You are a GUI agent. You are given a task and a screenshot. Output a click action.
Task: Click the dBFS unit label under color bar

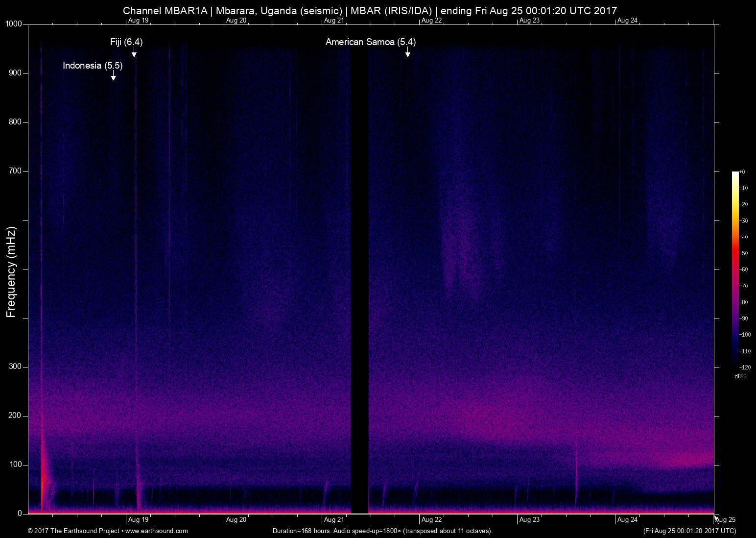pyautogui.click(x=740, y=376)
